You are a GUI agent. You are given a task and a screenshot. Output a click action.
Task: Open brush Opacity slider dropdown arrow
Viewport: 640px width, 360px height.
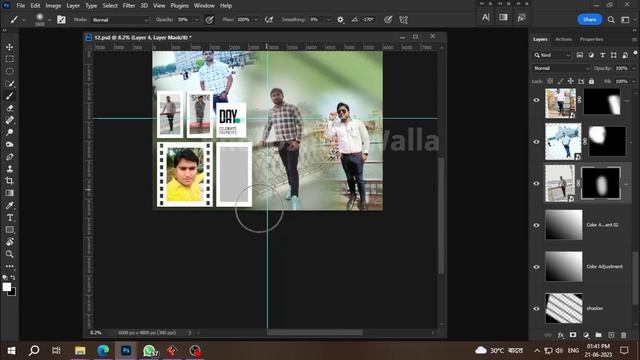[x=196, y=20]
